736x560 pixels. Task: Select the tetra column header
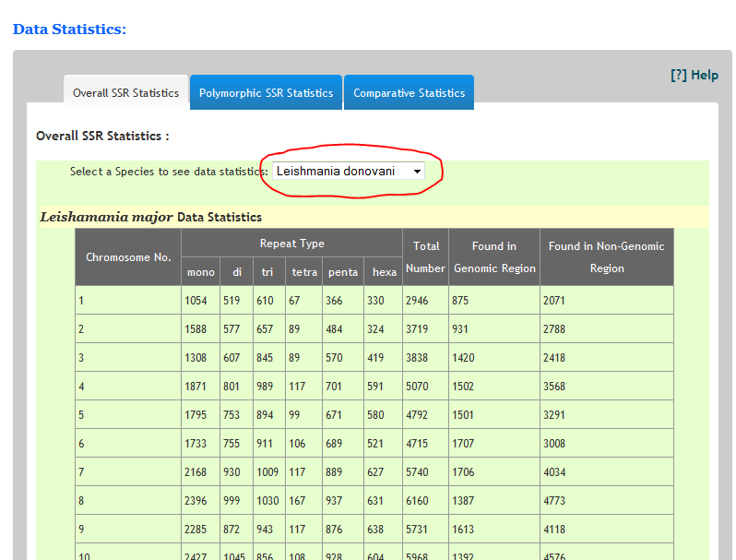(304, 272)
